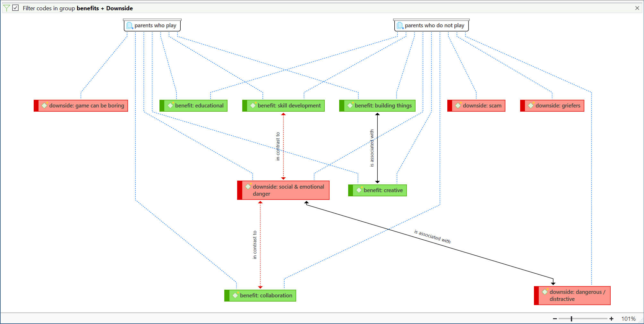644x324 pixels.
Task: Click diamond icon of building things code
Action: coord(350,105)
